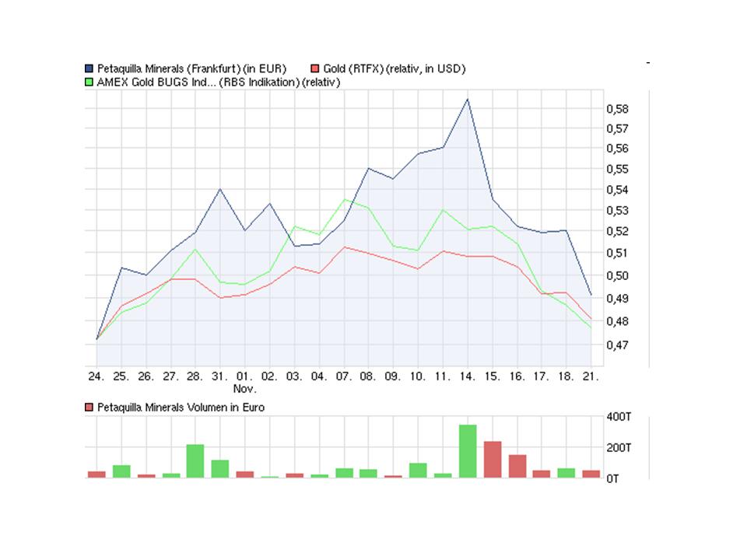This screenshot has height=560, width=747.
Task: Click the red Gold (RTFX) legend swatch
Action: pos(315,69)
